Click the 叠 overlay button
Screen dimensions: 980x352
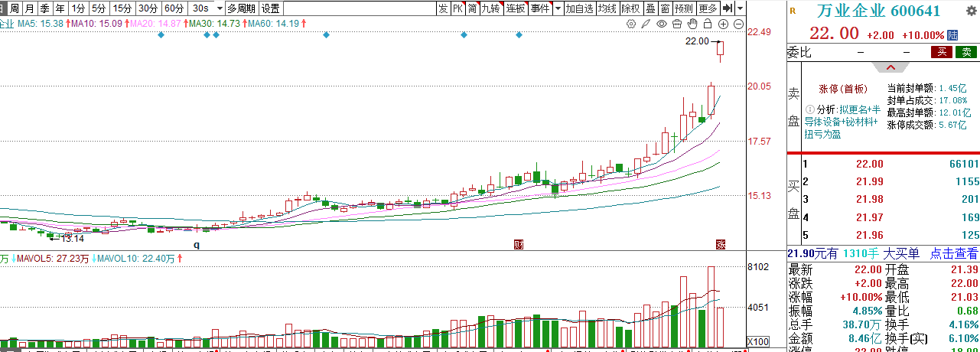[650, 8]
